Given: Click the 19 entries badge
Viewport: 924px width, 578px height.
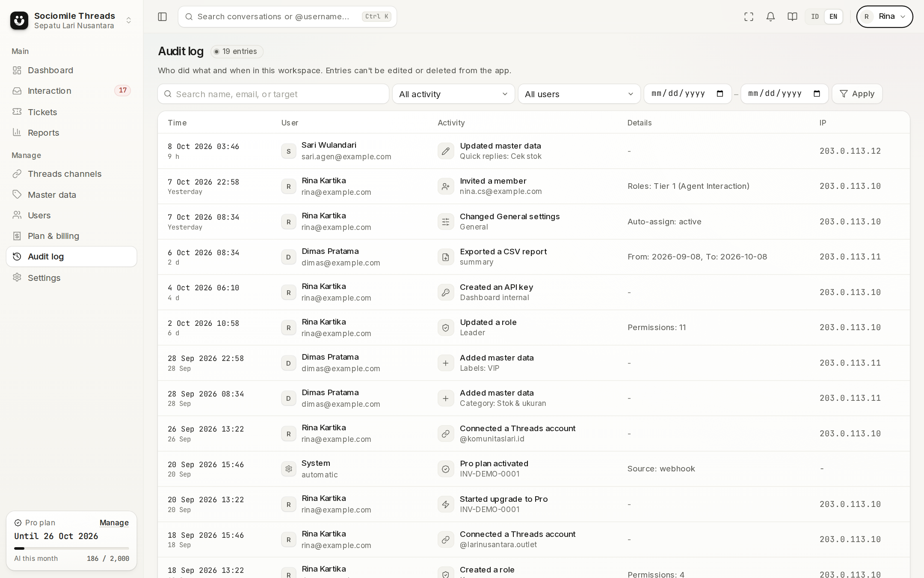Looking at the screenshot, I should (237, 51).
